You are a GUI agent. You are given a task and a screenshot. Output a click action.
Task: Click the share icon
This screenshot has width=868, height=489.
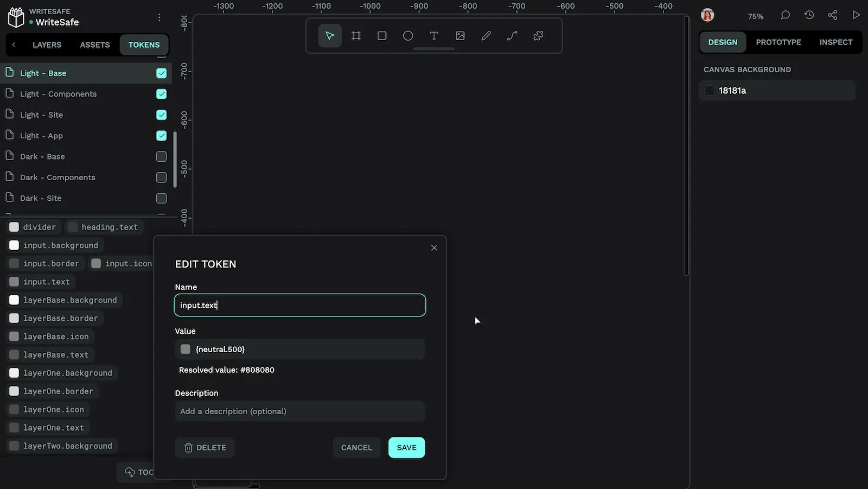pyautogui.click(x=833, y=15)
